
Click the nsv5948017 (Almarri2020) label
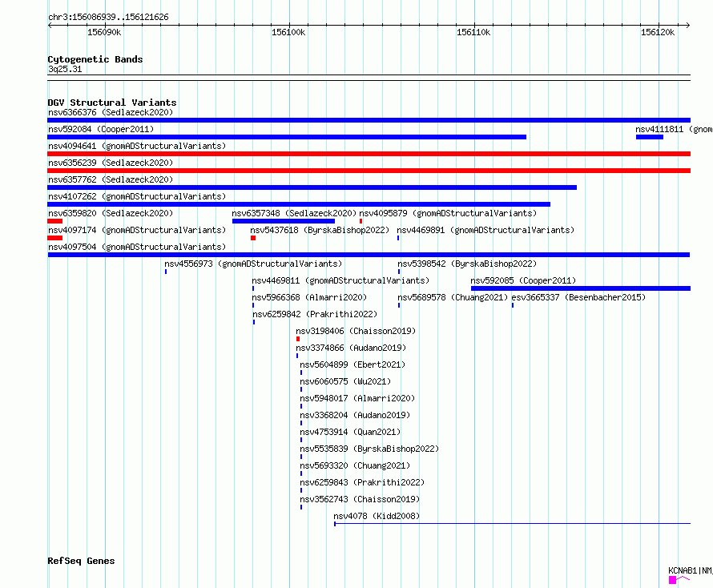click(x=357, y=398)
